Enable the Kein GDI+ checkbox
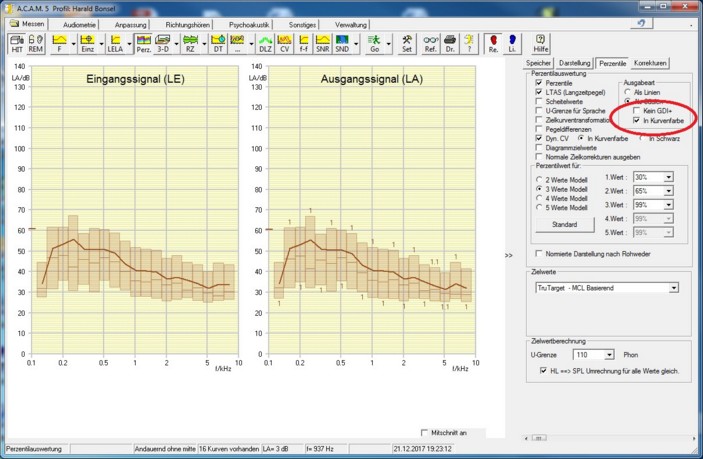Image resolution: width=703 pixels, height=459 pixels. (636, 110)
